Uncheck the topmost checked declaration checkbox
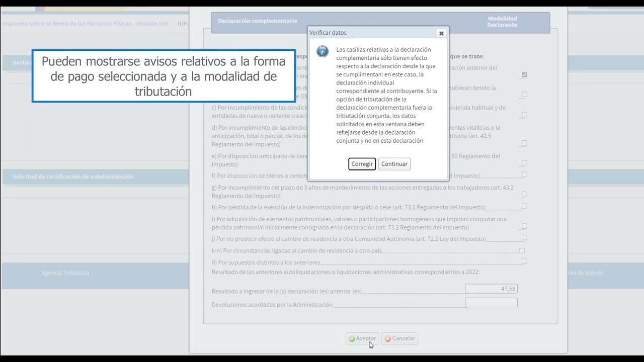644x362 pixels. pyautogui.click(x=524, y=74)
